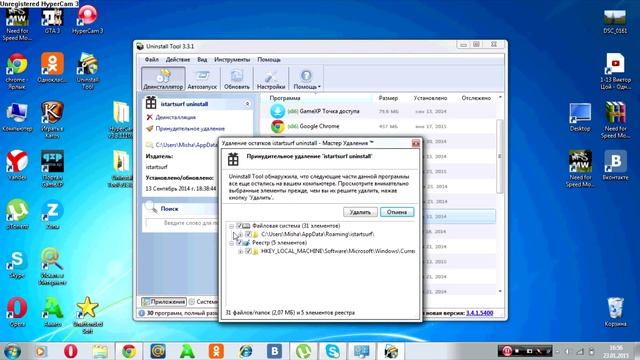640x360 pixels.
Task: Open the column options arrow after Отслежено
Action: (500, 98)
